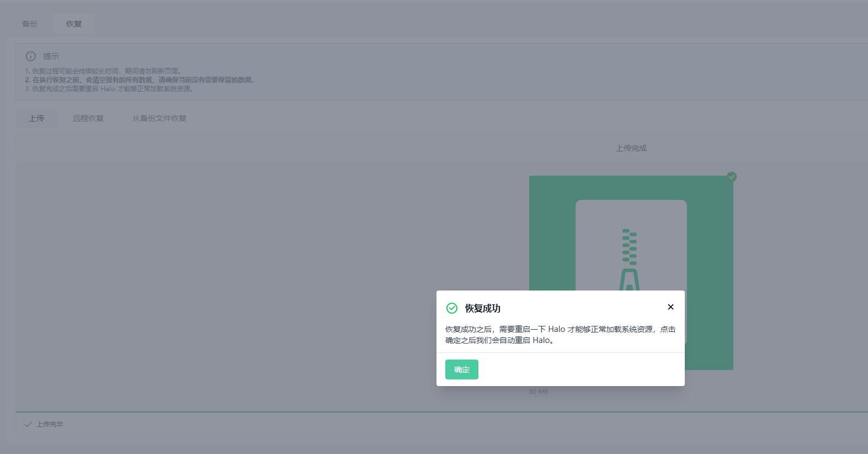The width and height of the screenshot is (868, 454).
Task: Open the 上传 sub-tab
Action: (x=36, y=118)
